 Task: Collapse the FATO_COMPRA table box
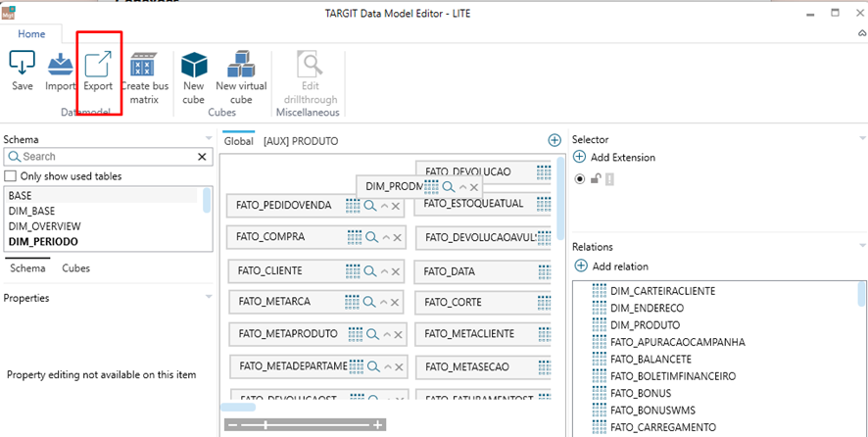pos(386,238)
